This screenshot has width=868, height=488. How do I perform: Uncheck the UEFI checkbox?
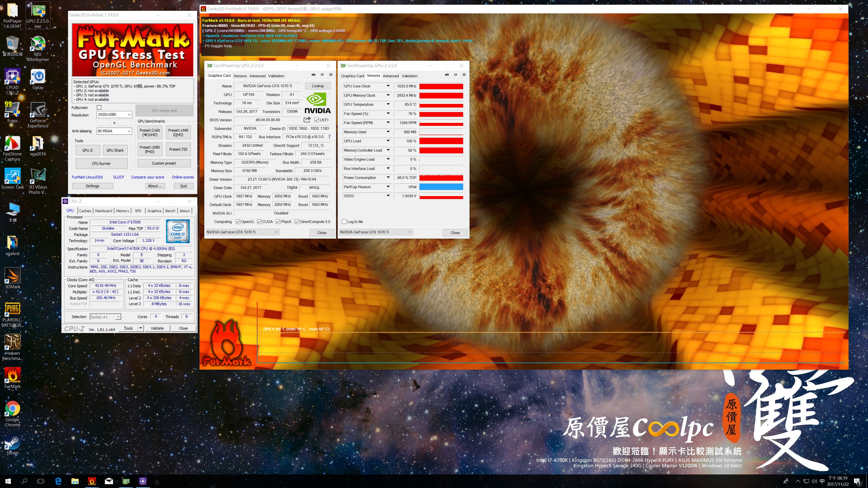tap(317, 120)
